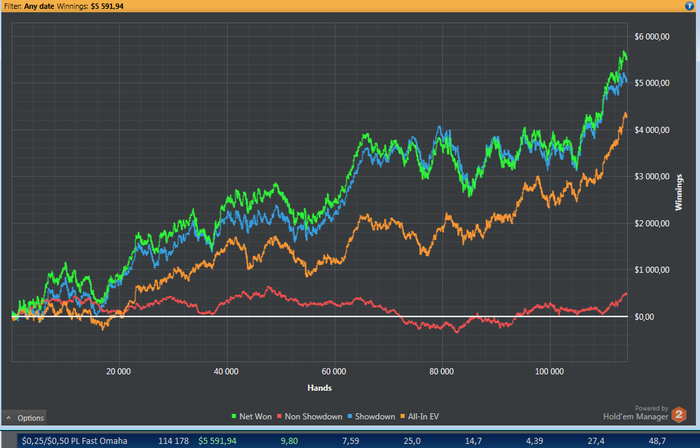Click the Options arrow chevron
The image size is (700, 448).
coord(8,418)
